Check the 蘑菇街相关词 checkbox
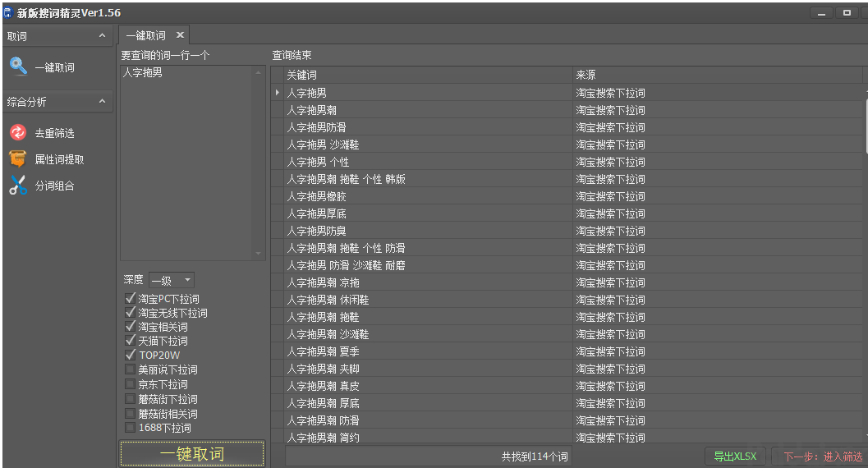868x468 pixels. click(130, 413)
